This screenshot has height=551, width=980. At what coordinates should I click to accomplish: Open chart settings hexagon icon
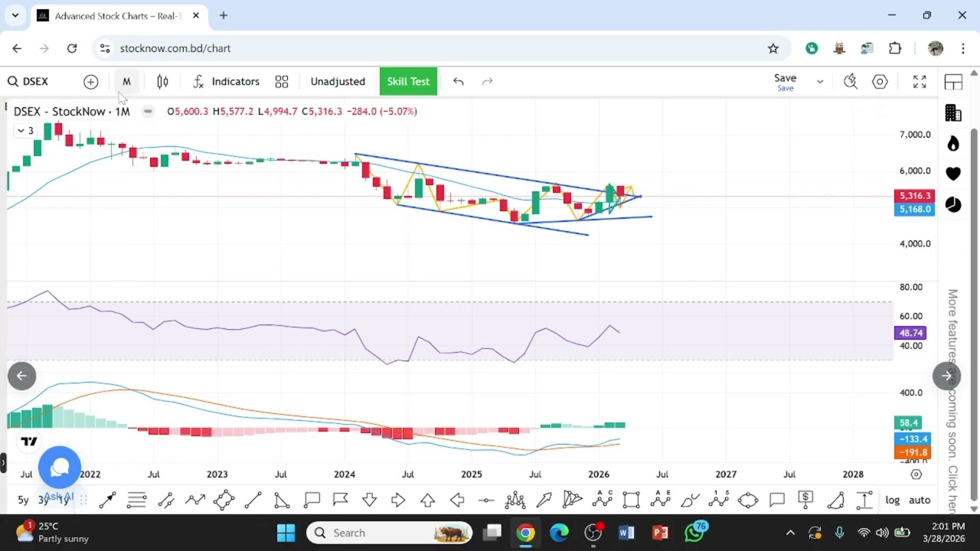(880, 82)
